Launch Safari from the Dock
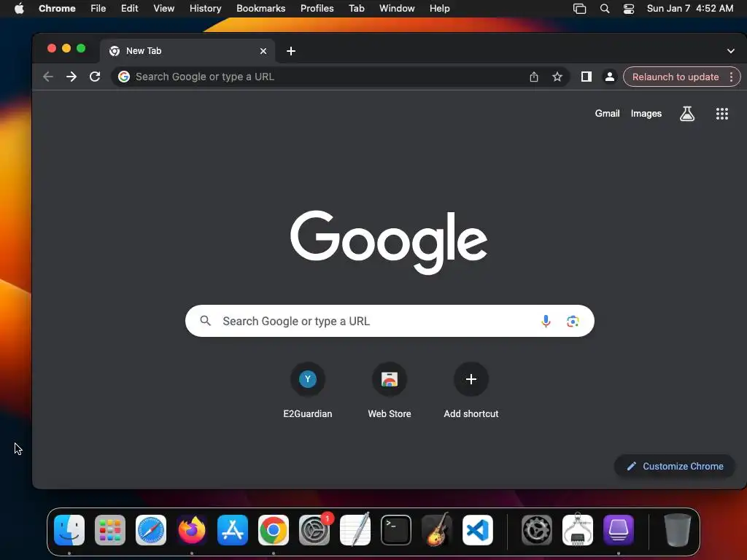 pyautogui.click(x=151, y=530)
